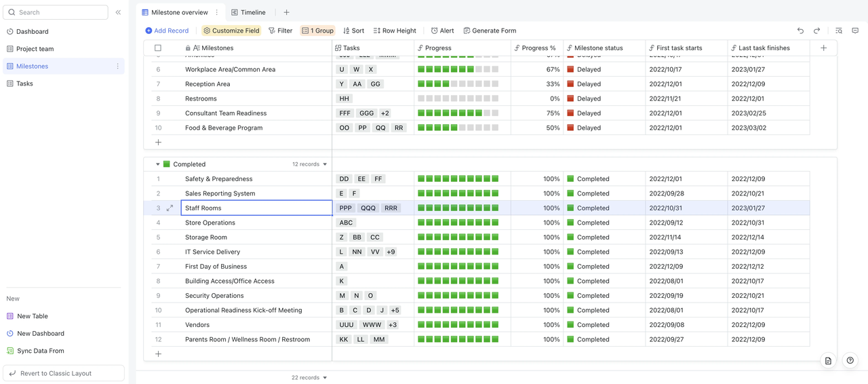Viewport: 868px width, 384px height.
Task: Tick the select-all header checkbox
Action: (158, 48)
